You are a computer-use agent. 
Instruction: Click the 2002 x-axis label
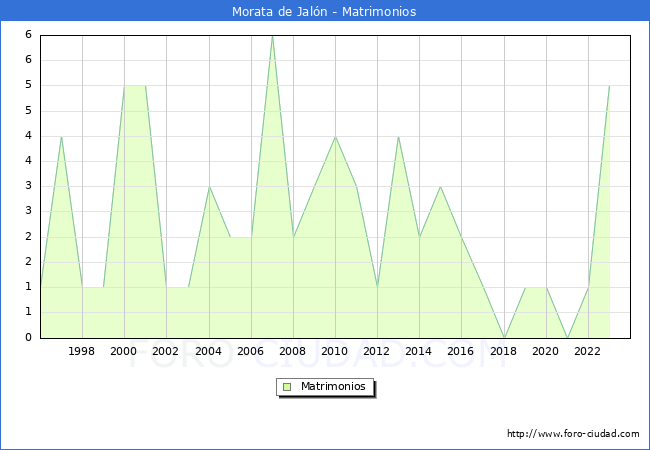pos(166,351)
